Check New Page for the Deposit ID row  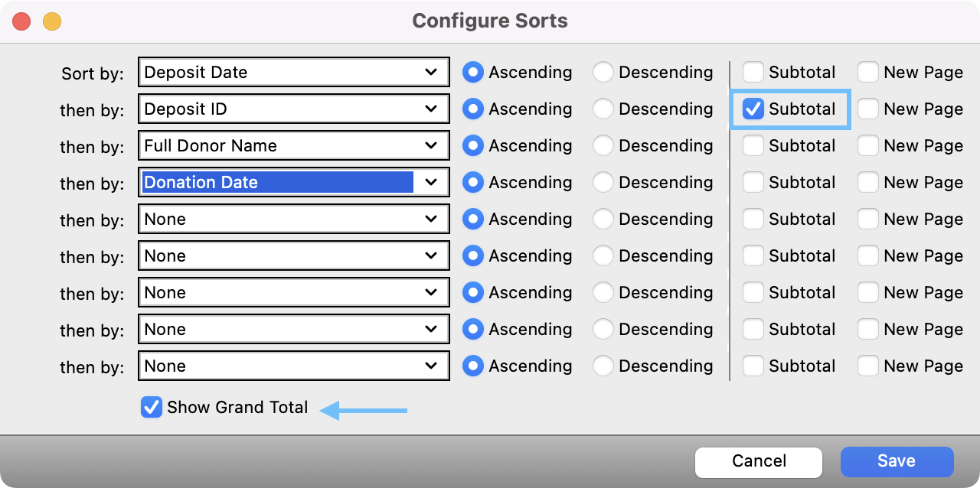coord(868,109)
